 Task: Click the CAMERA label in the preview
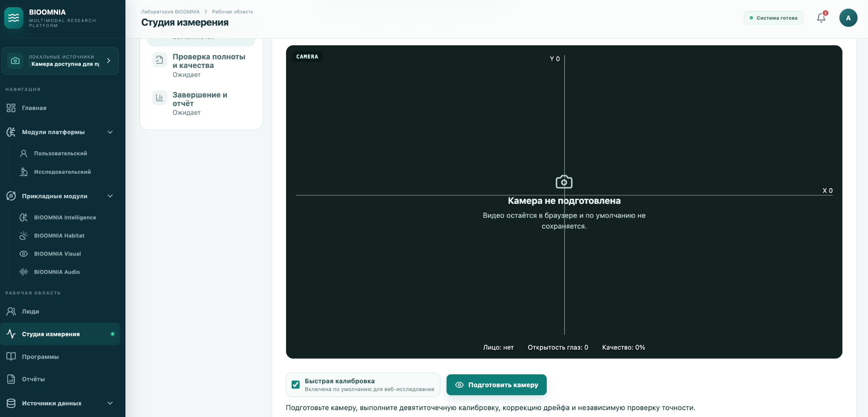(x=307, y=57)
